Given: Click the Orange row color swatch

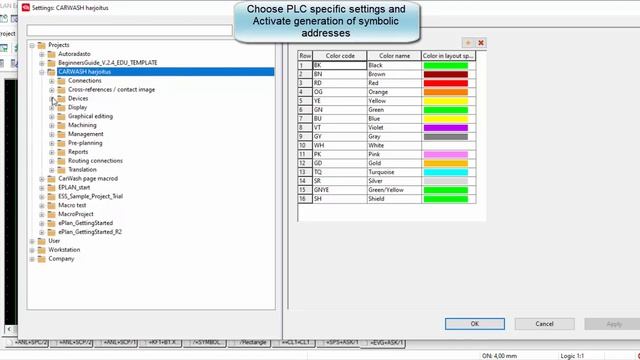Looking at the screenshot, I should pyautogui.click(x=446, y=92).
